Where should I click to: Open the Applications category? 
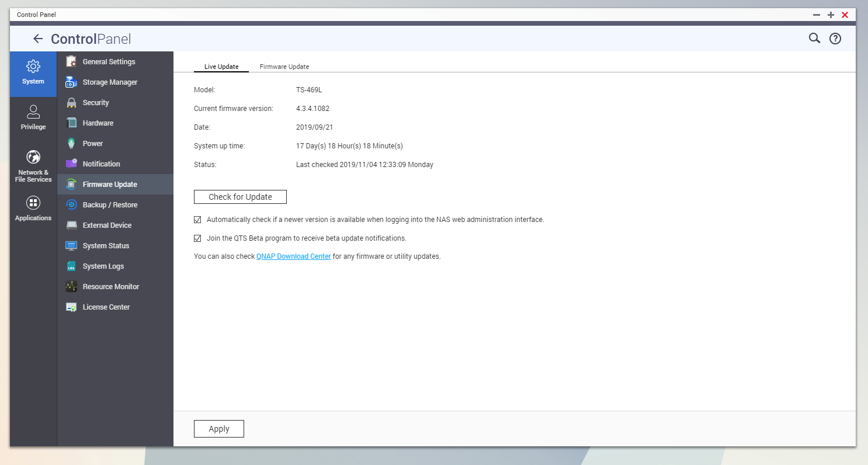[x=33, y=209]
